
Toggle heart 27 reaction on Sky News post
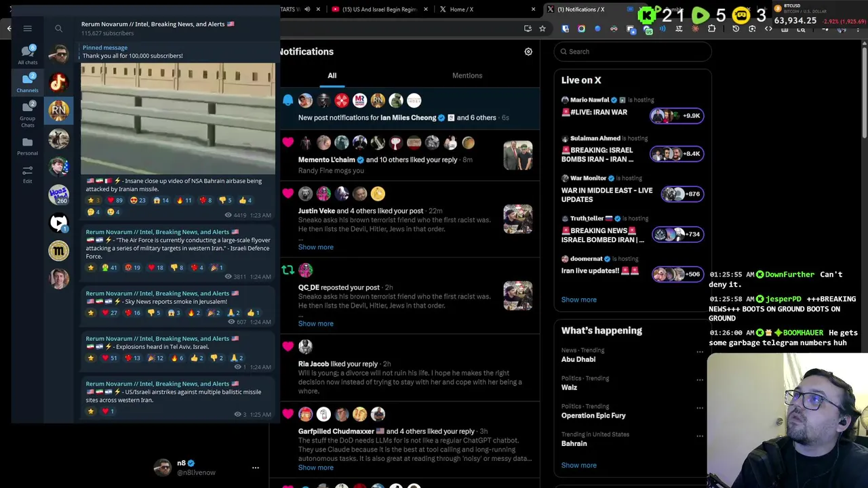coord(110,312)
